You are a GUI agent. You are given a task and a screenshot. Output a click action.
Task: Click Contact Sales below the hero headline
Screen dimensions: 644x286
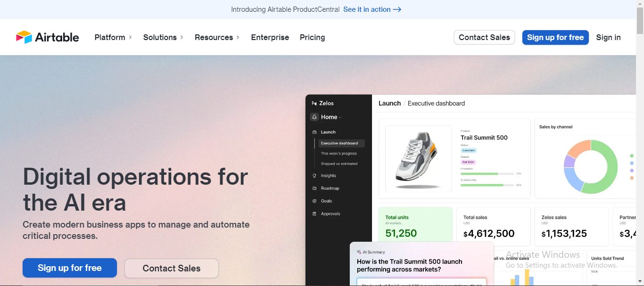point(172,268)
